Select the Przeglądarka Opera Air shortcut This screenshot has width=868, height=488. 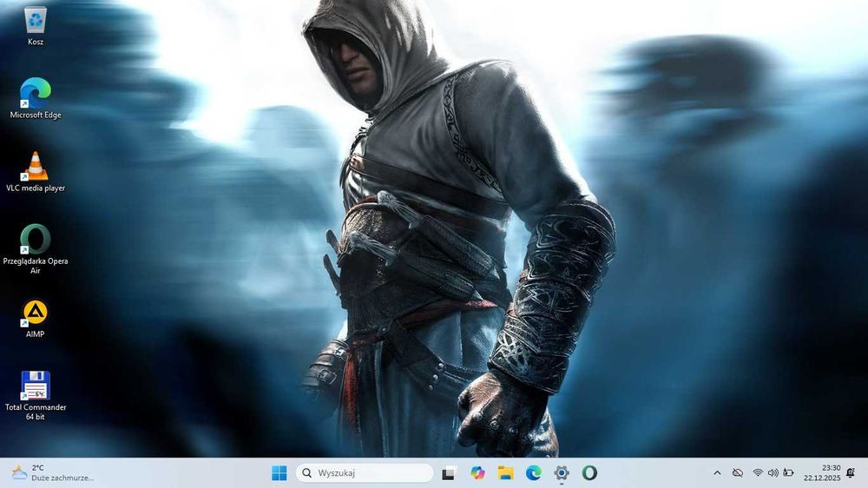[x=36, y=248]
